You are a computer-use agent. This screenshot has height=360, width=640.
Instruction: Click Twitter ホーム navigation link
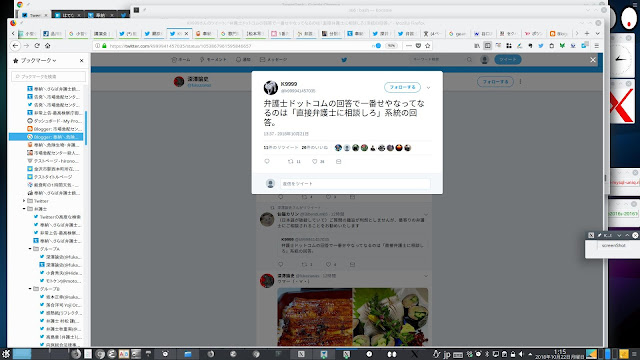[x=181, y=60]
